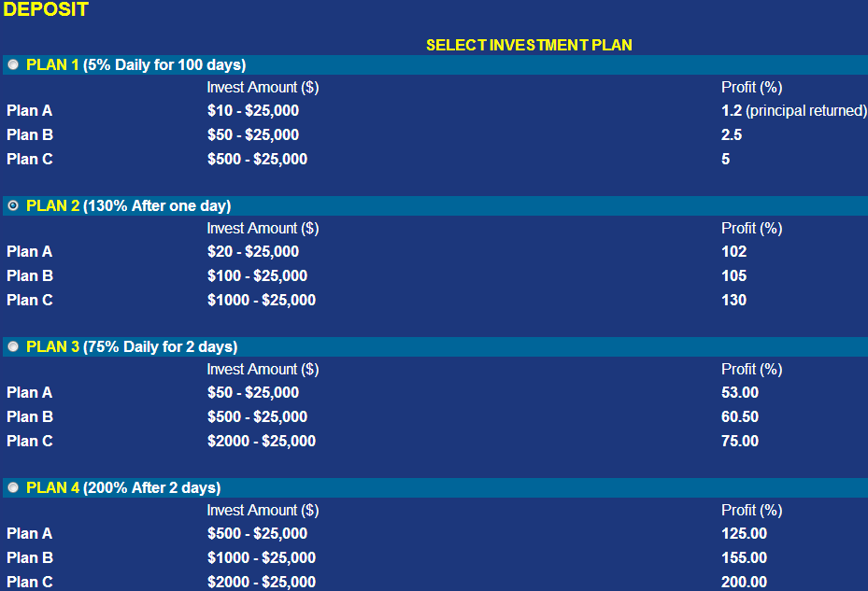
Task: Click the 53.00 profit value under PLAN 3
Action: coord(740,392)
